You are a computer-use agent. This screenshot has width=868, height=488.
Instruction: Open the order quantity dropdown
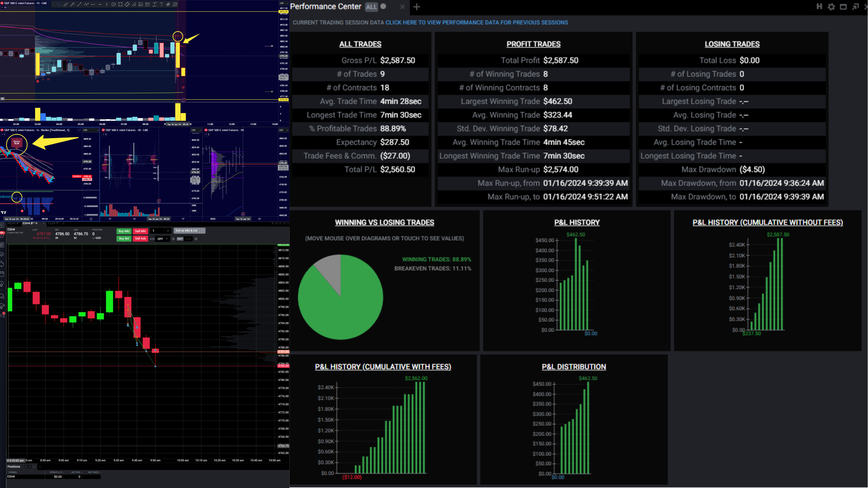(x=168, y=231)
